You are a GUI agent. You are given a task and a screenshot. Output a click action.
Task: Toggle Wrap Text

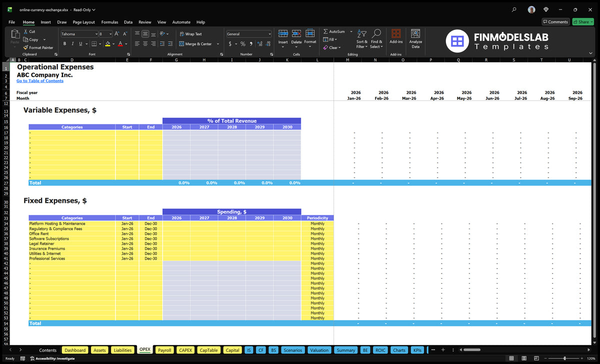[191, 34]
